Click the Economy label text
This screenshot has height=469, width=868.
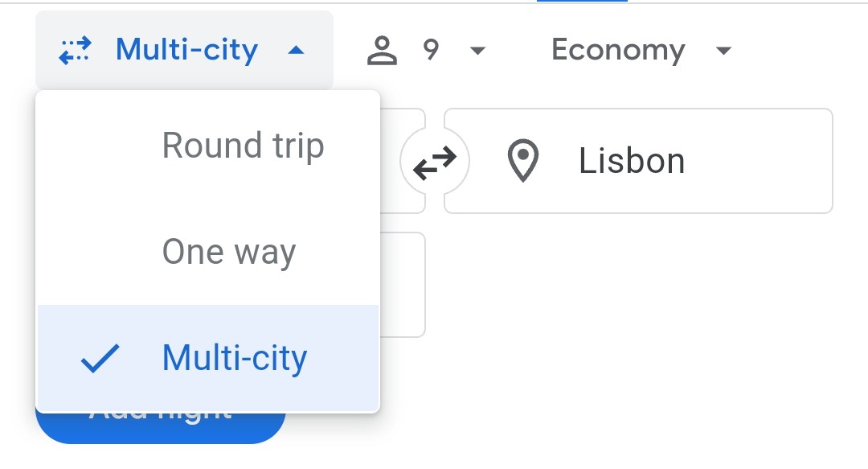coord(618,50)
